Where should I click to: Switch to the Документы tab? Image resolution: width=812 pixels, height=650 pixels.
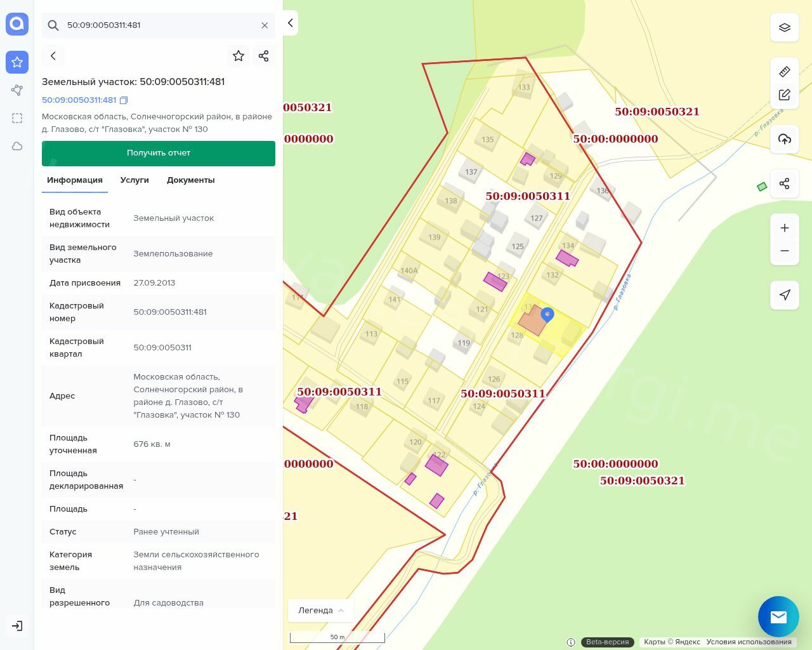[x=190, y=180]
